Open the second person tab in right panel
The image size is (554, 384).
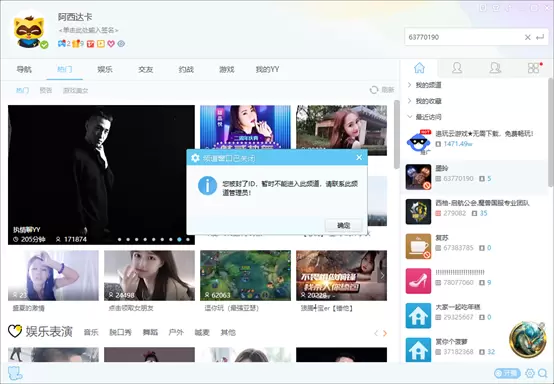(x=495, y=68)
